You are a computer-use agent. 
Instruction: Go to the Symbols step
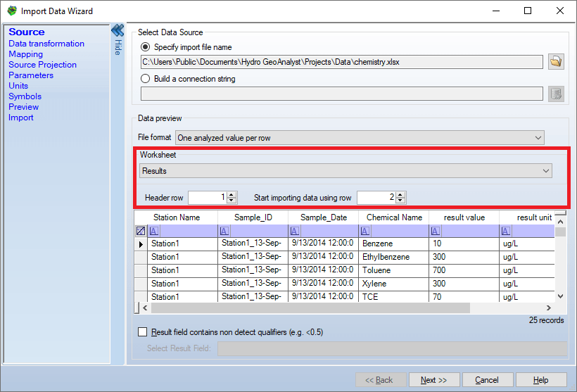[x=25, y=96]
